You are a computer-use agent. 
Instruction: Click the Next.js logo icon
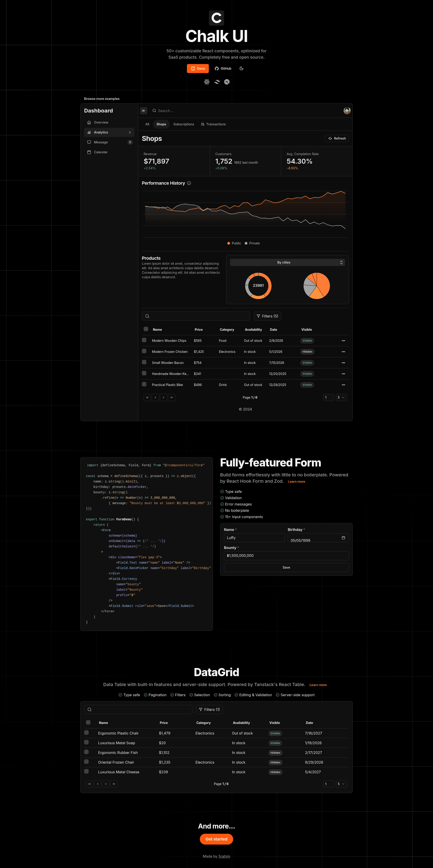point(227,82)
